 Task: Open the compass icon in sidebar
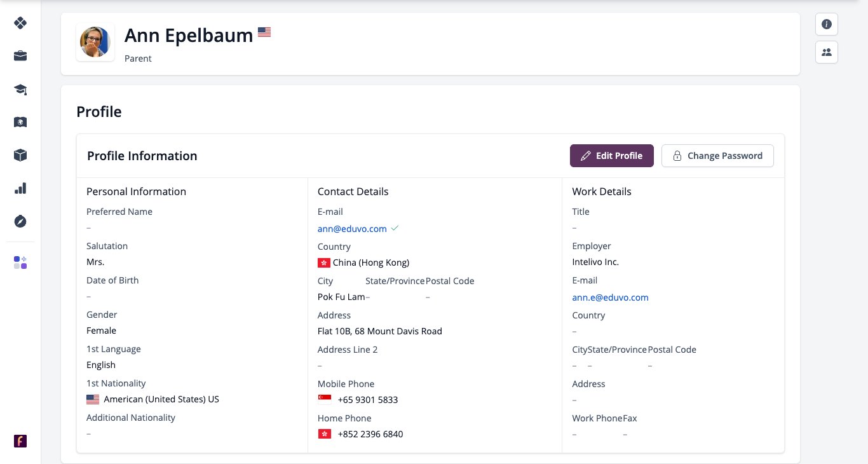click(x=20, y=221)
